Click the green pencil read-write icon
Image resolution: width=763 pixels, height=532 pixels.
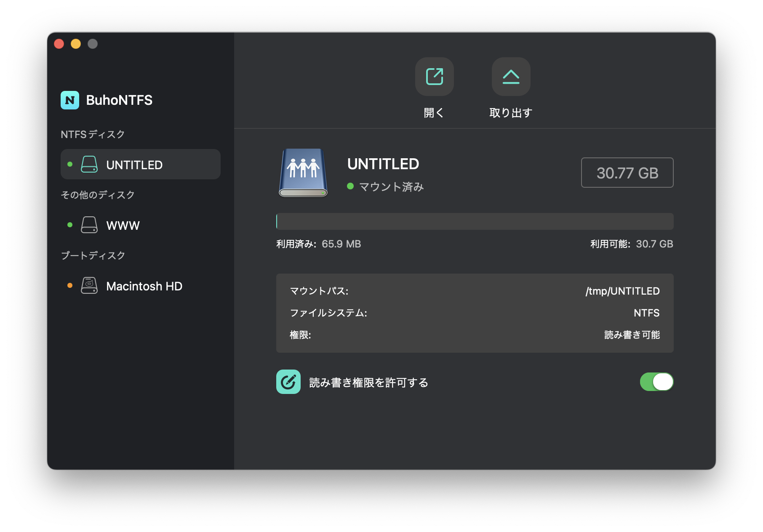288,382
